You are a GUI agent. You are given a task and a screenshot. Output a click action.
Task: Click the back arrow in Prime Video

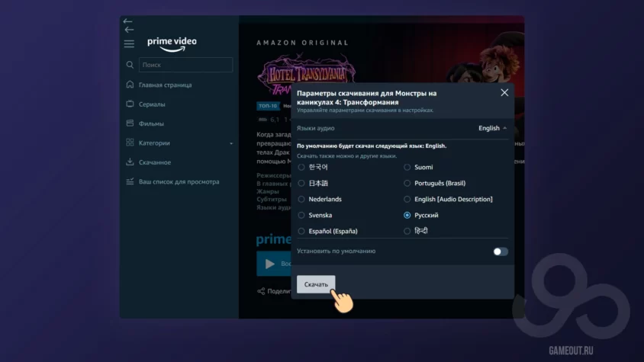tap(129, 30)
